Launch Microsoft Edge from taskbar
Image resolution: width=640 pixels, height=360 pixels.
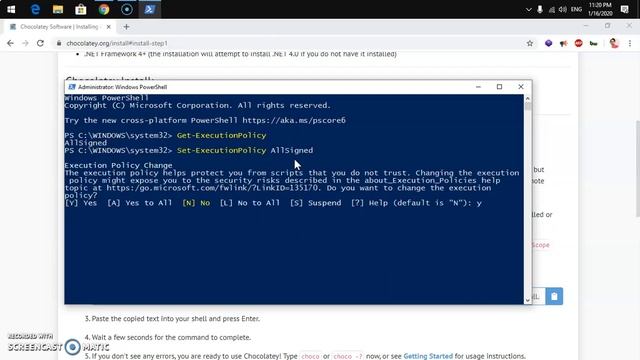(x=35, y=9)
